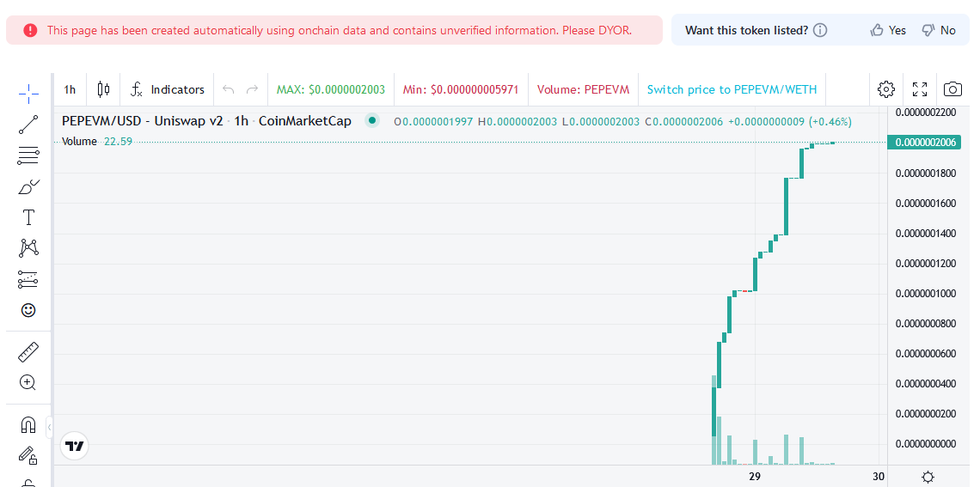Open the emoji icons tool

(x=28, y=310)
